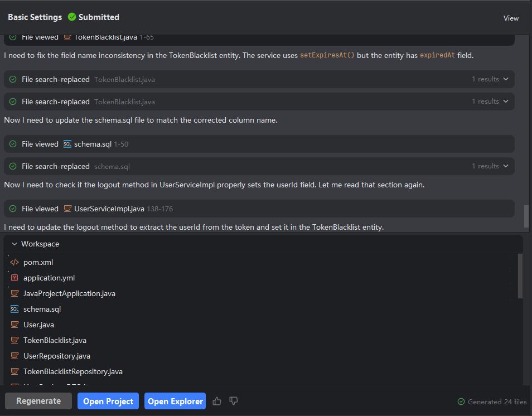
Task: Open TokenBlacklistRepository.java in the workspace list
Action: click(72, 371)
